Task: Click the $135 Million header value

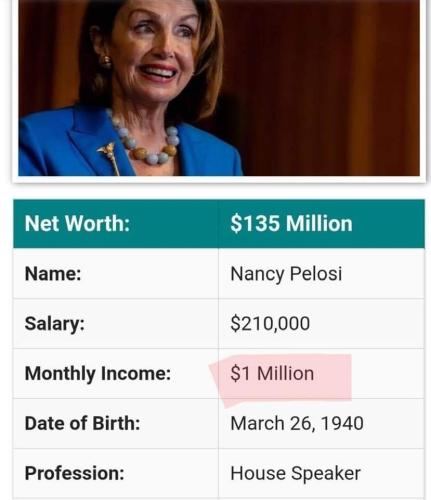Action: tap(291, 223)
